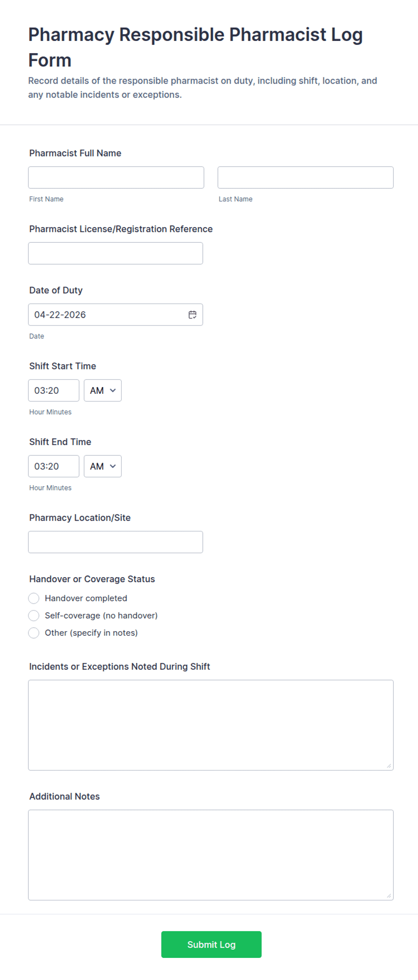Grab the Incidents text area resize handle
Screen dimensions: 418x980
[x=389, y=766]
